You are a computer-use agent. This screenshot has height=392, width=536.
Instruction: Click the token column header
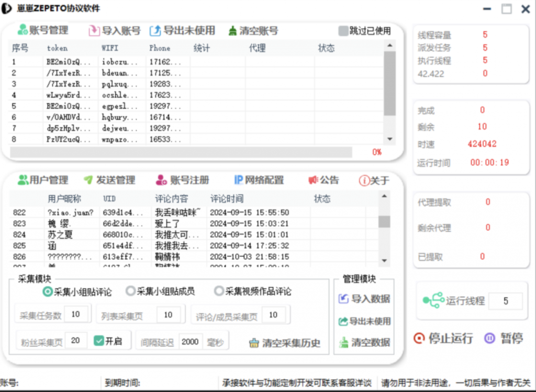57,48
